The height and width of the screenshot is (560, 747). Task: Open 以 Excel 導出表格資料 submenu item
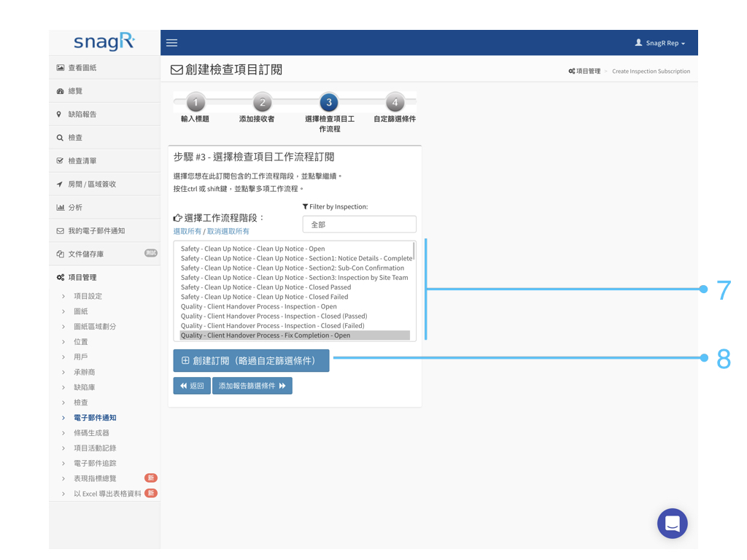click(x=107, y=494)
